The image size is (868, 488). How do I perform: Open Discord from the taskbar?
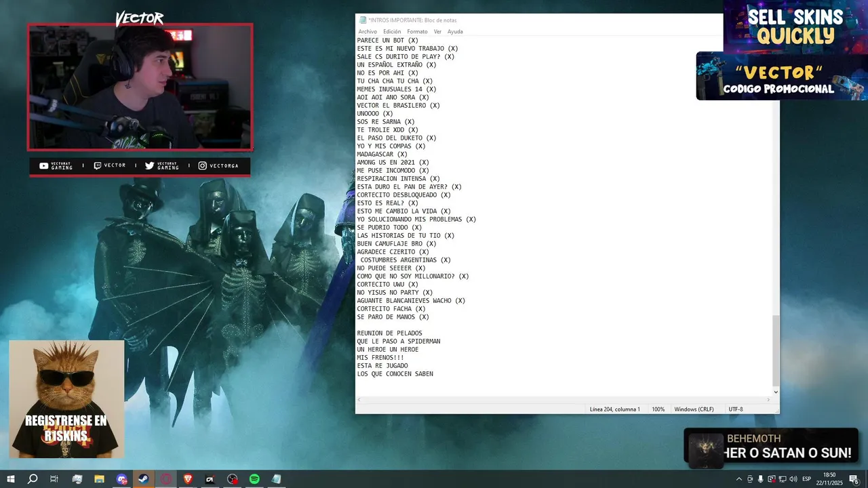point(121,479)
